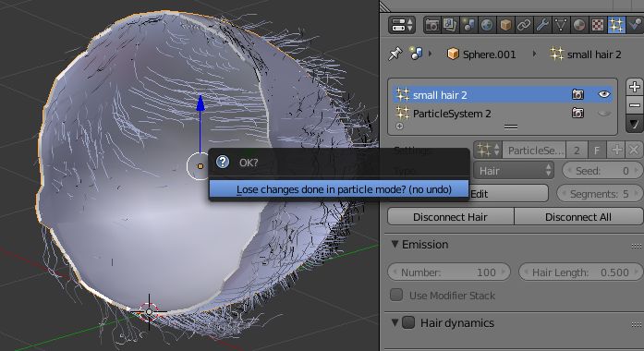Increase Hair Length with right arrow
Viewport: 644px width, 351px height.
pos(637,272)
